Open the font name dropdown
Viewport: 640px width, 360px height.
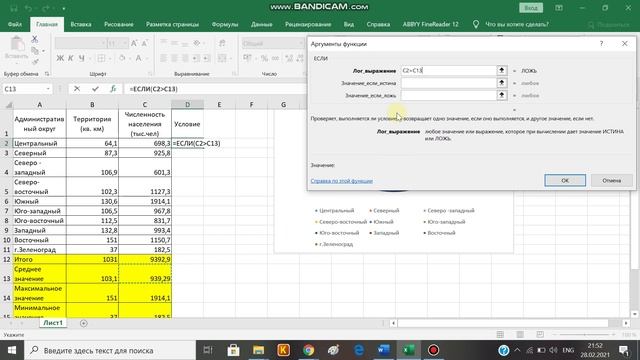click(103, 43)
